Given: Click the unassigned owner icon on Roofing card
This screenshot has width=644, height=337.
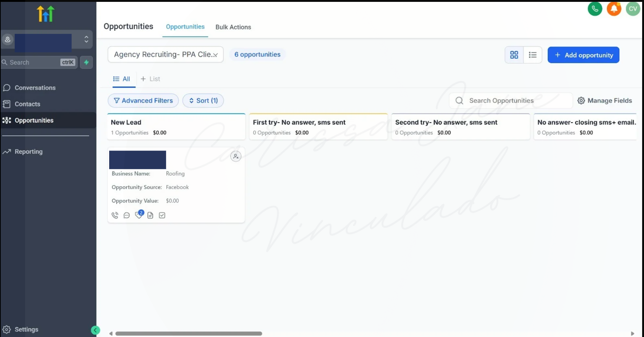Looking at the screenshot, I should coord(236,156).
